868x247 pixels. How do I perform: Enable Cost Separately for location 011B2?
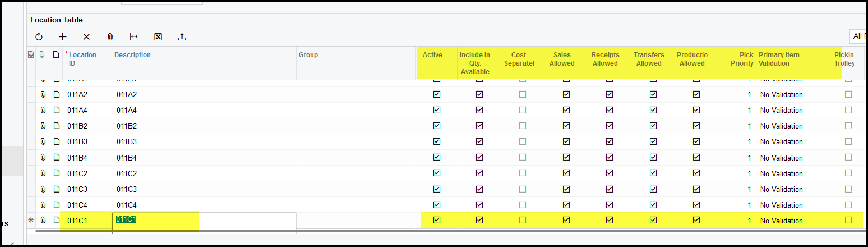coord(523,126)
